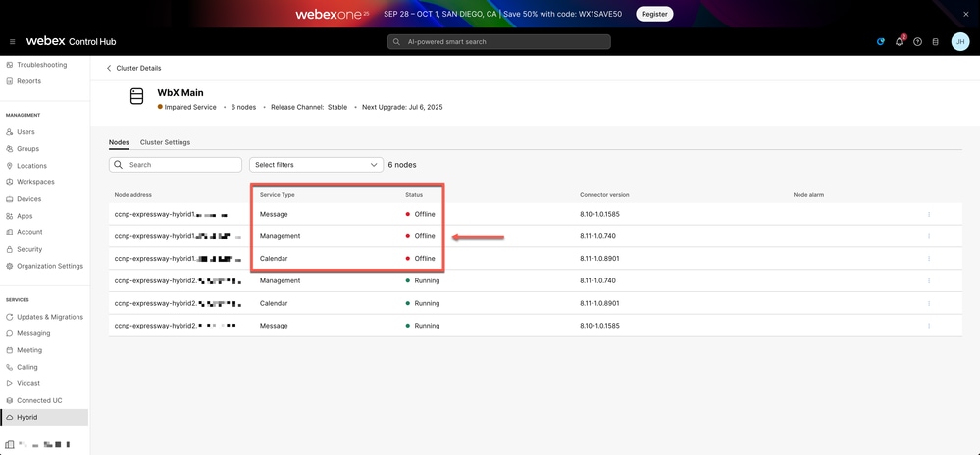Viewport: 980px width, 455px height.
Task: Click the Release Channel: Stable text
Action: coord(309,108)
